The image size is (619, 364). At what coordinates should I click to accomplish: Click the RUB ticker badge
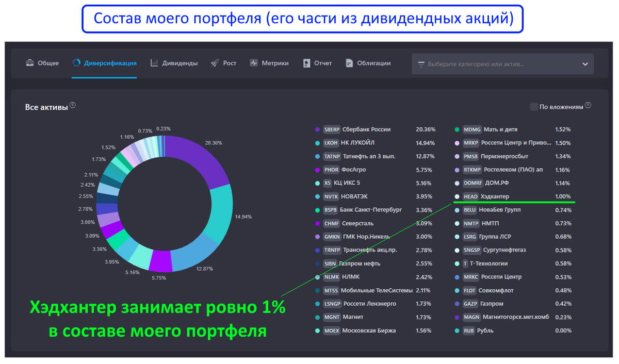[x=468, y=330]
